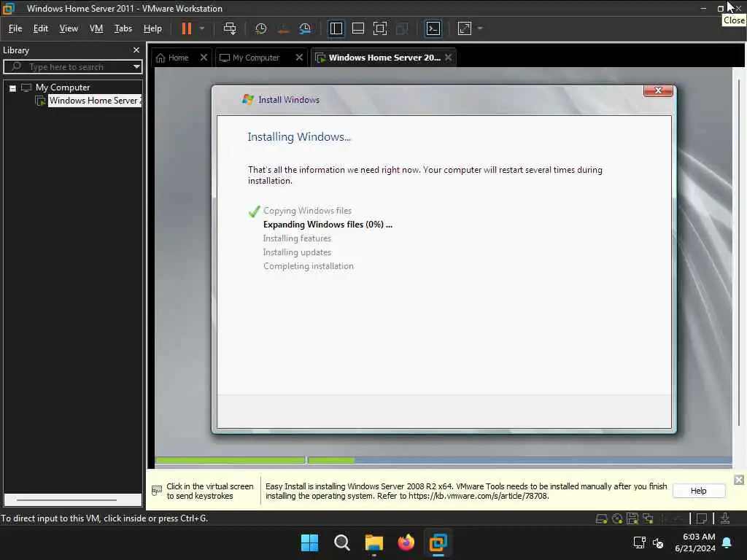Launch Firefox from the taskbar
This screenshot has height=560, width=747.
(x=406, y=542)
